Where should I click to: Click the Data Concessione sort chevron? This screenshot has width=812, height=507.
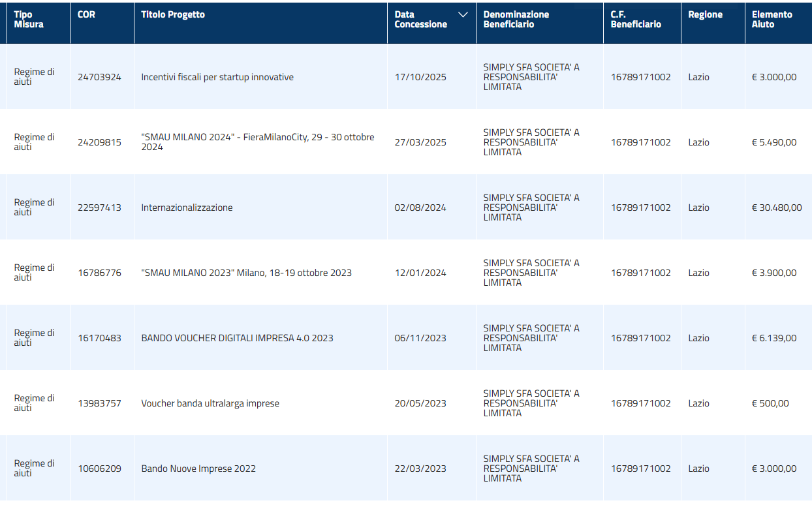click(x=463, y=15)
